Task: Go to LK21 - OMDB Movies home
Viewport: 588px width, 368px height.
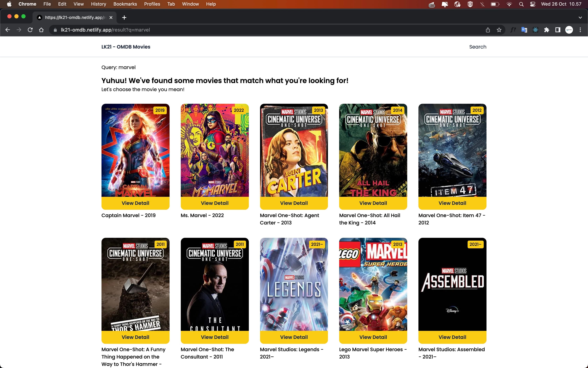Action: (x=126, y=47)
